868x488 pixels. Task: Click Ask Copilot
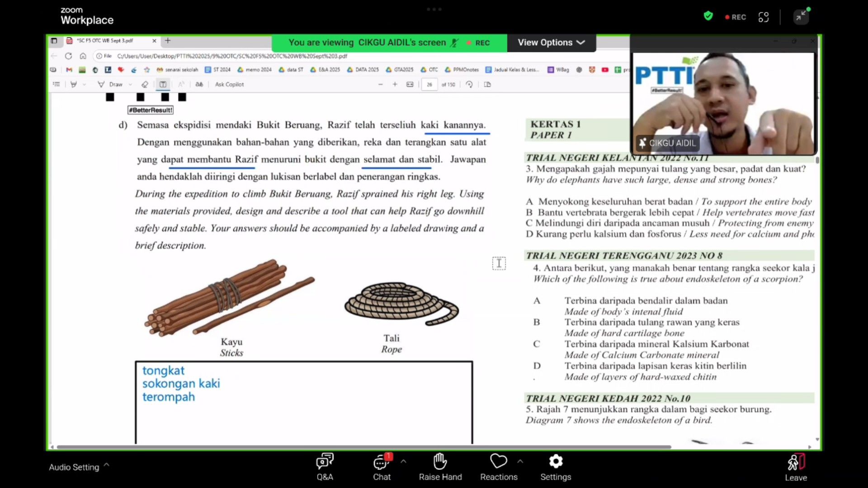229,84
